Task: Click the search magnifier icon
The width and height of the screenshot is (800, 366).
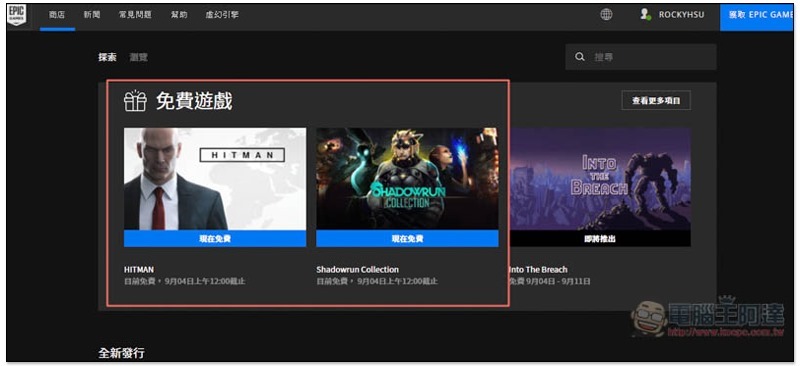Action: pyautogui.click(x=580, y=57)
